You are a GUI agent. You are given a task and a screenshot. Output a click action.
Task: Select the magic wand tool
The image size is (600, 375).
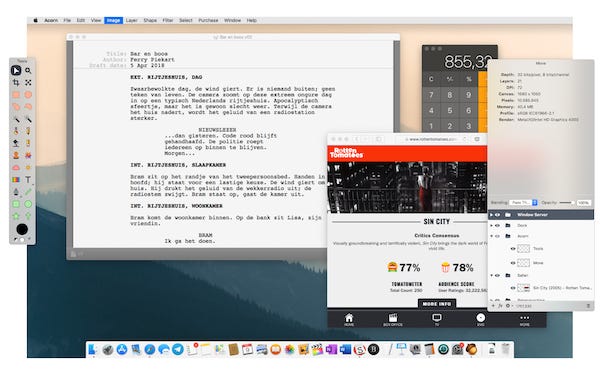pos(16,119)
